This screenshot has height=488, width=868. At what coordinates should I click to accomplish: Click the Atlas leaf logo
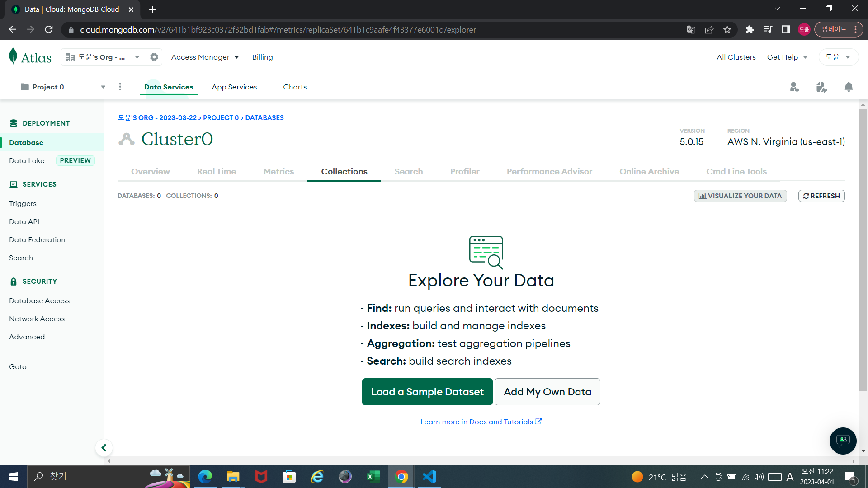(x=13, y=56)
